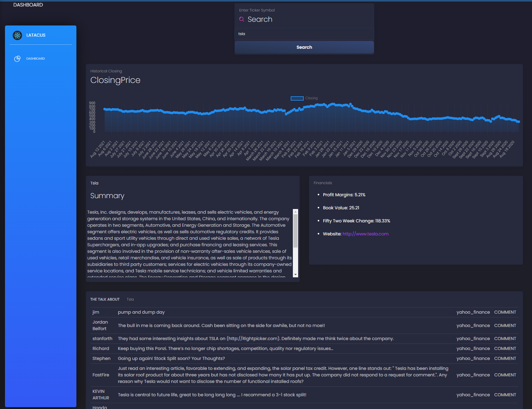Click the stanforth comment about Rightpicker.com
Screen dimensions: 532x409
pos(256,339)
